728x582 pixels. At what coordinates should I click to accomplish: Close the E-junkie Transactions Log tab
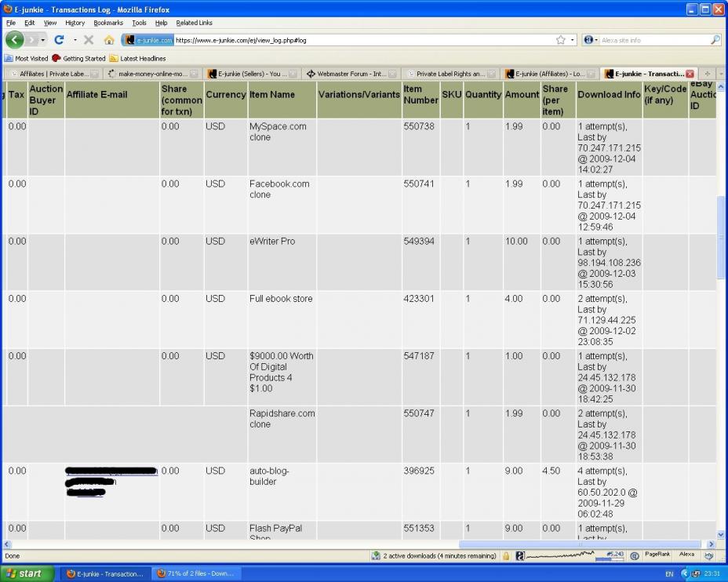click(x=690, y=74)
